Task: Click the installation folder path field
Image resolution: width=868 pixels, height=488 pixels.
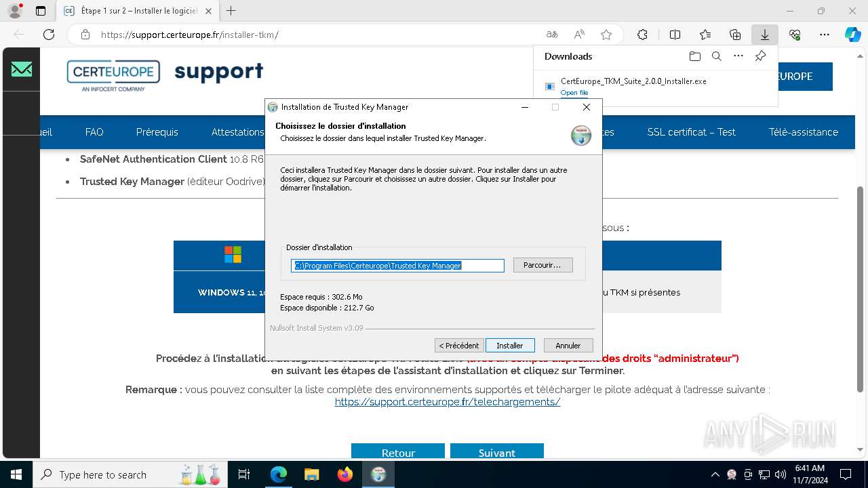Action: point(397,266)
